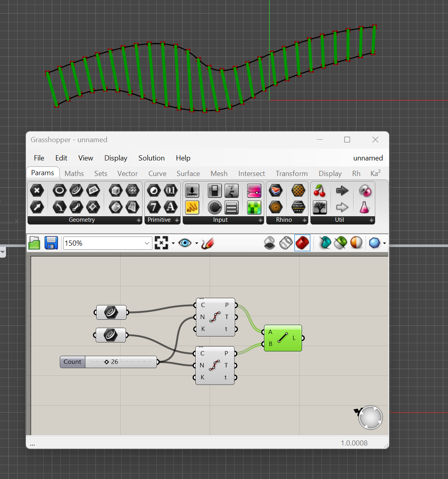Select the black arrow icon in Util
Image resolution: width=448 pixels, height=479 pixels.
tap(342, 190)
